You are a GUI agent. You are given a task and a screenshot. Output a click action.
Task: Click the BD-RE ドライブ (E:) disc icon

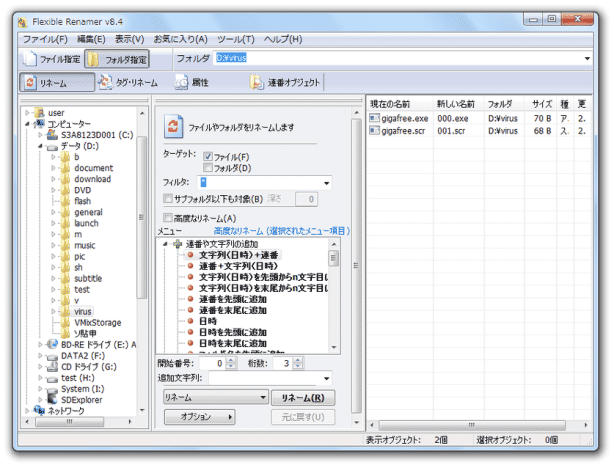tap(52, 344)
